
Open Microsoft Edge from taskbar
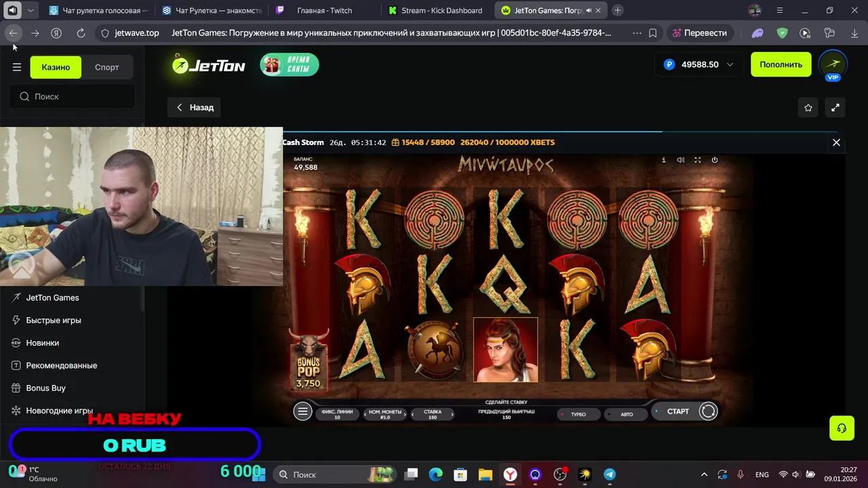coord(435,474)
